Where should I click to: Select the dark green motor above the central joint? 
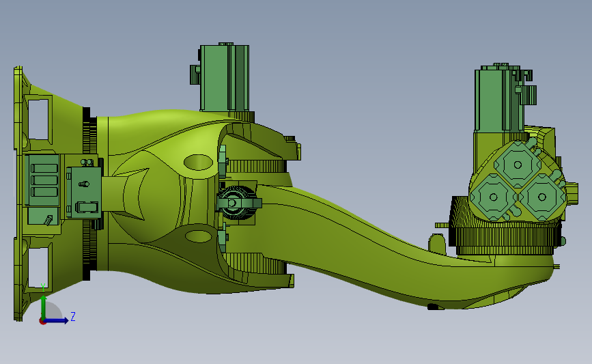point(224,78)
